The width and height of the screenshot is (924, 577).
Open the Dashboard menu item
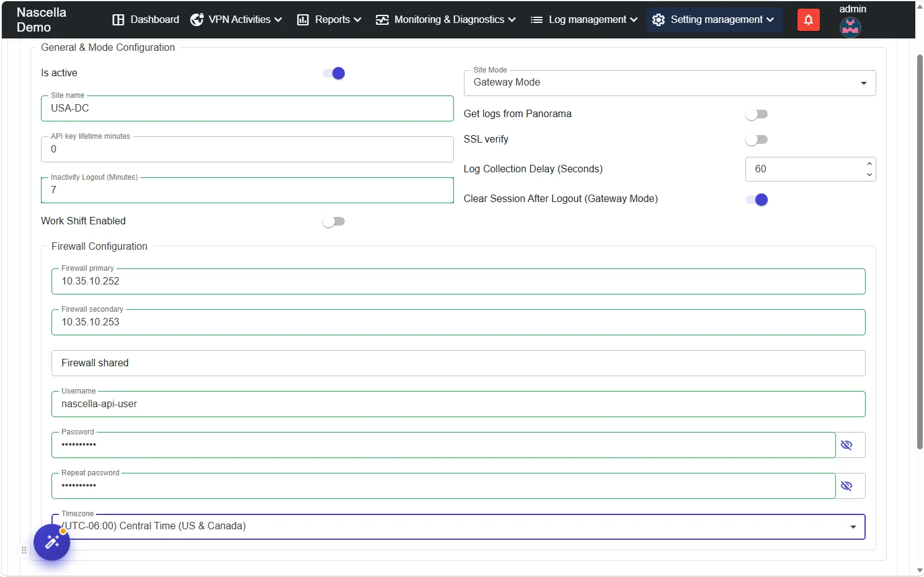[x=146, y=20]
